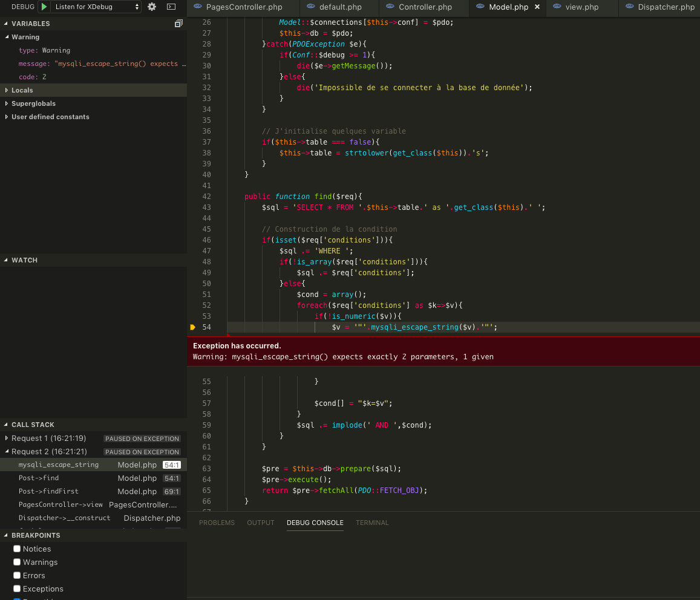
Task: Enable the Warnings breakpoint checkbox
Action: pyautogui.click(x=17, y=562)
